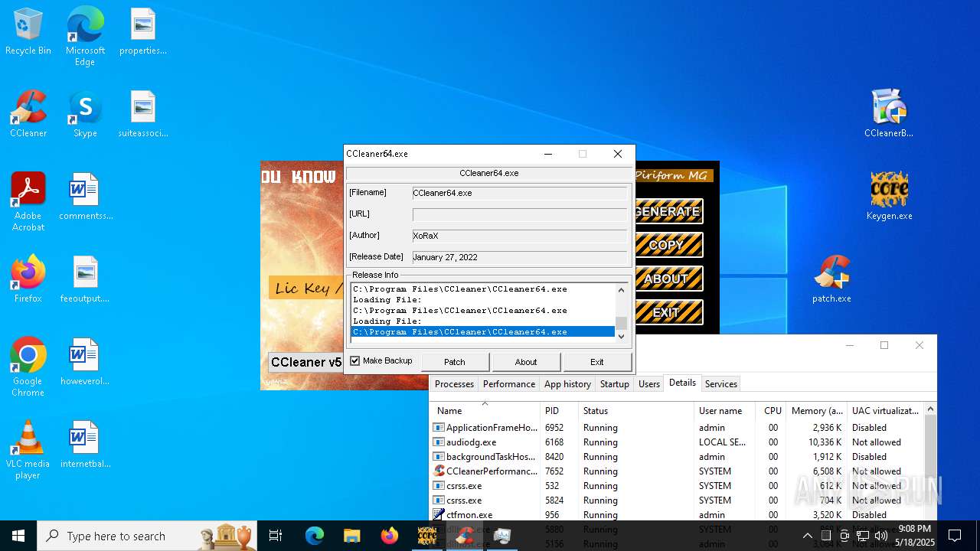Select the suiteassoci image file icon
This screenshot has width=980, height=551.
143,115
